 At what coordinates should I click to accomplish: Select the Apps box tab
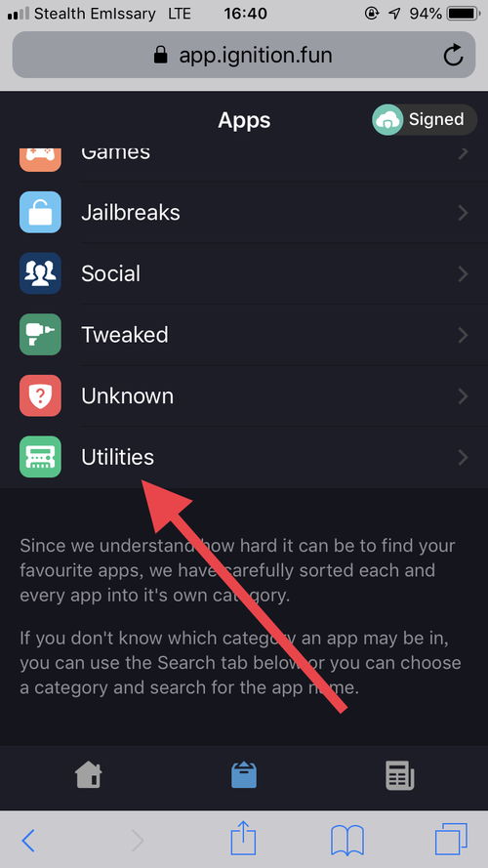point(244,774)
